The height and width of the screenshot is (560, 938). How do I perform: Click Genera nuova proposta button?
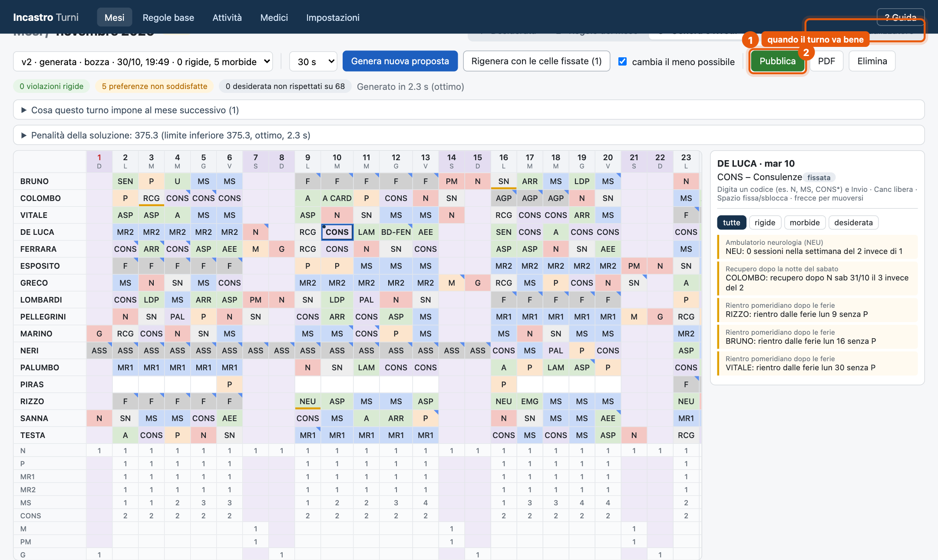click(400, 61)
